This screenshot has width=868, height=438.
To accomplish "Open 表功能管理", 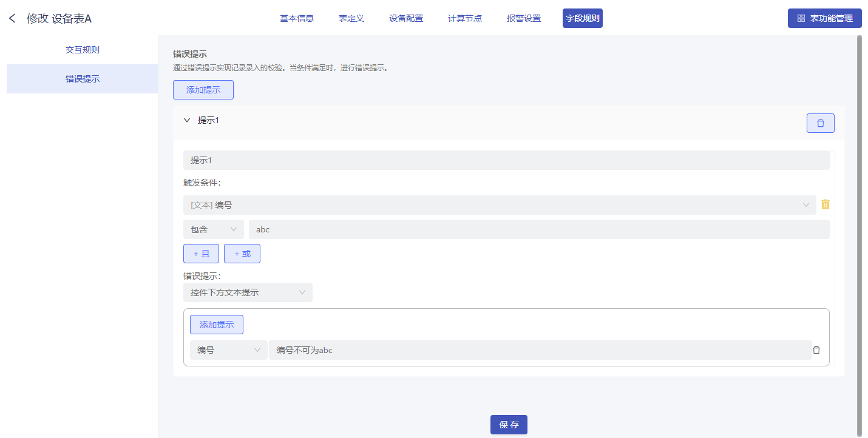I will pyautogui.click(x=825, y=18).
